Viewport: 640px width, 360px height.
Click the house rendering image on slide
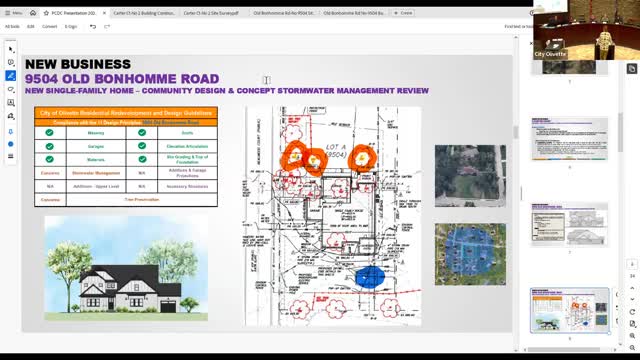[126, 268]
